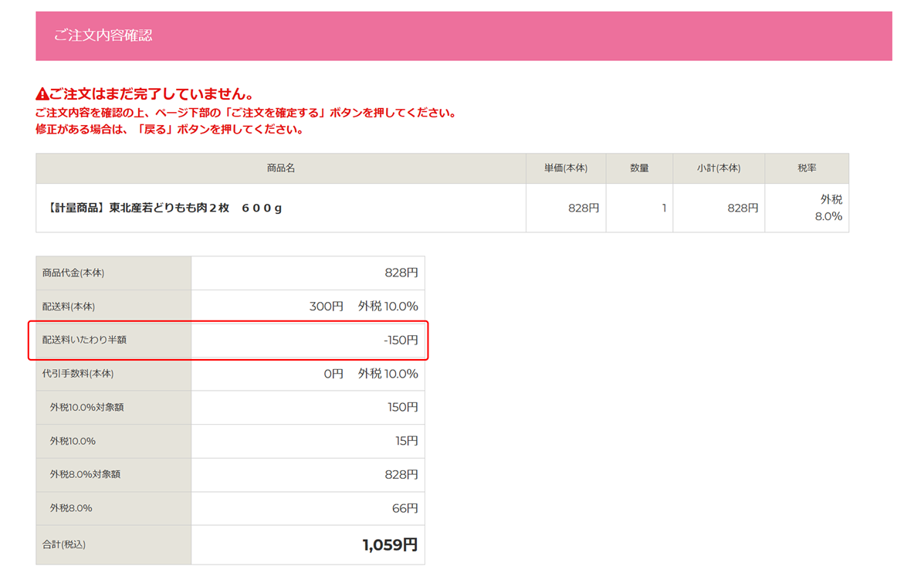Viewport: 924px width, 583px height.
Task: Click the ご注文はまだ完了していません warning heading
Action: click(x=151, y=95)
